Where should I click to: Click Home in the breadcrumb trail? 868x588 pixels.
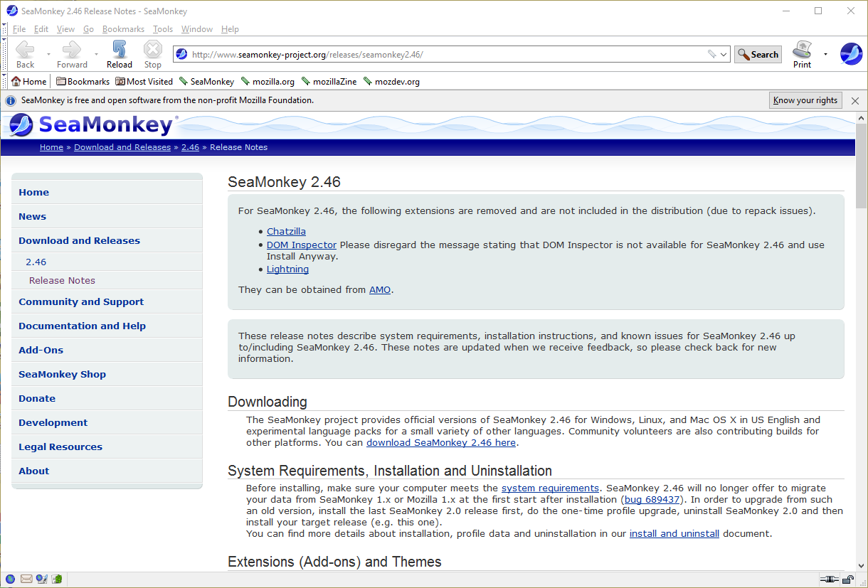pyautogui.click(x=51, y=147)
